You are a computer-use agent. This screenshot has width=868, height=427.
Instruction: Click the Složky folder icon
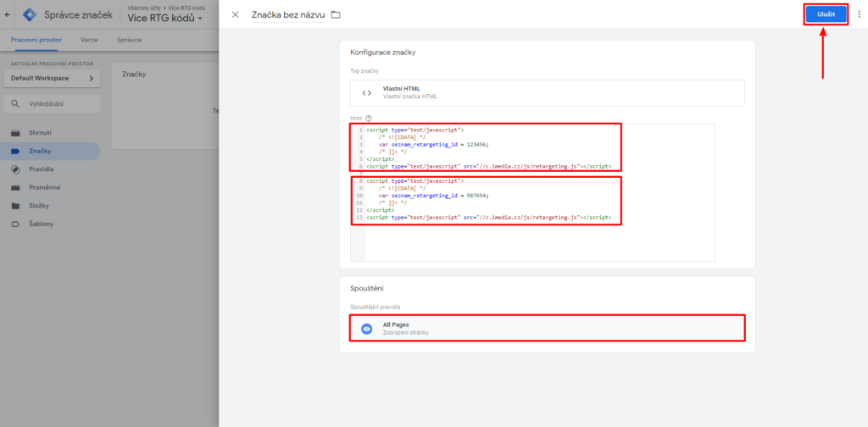(15, 206)
